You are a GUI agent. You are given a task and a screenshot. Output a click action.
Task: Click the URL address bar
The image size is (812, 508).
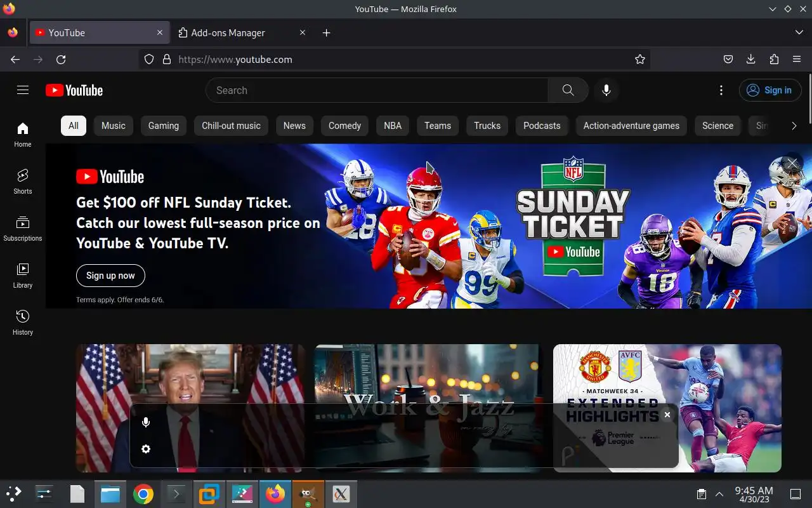(395, 59)
